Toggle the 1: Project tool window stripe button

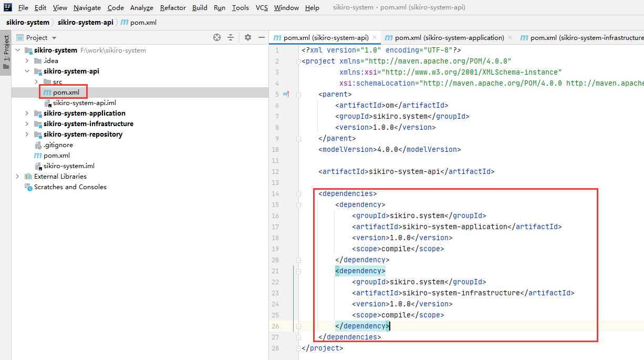point(6,53)
